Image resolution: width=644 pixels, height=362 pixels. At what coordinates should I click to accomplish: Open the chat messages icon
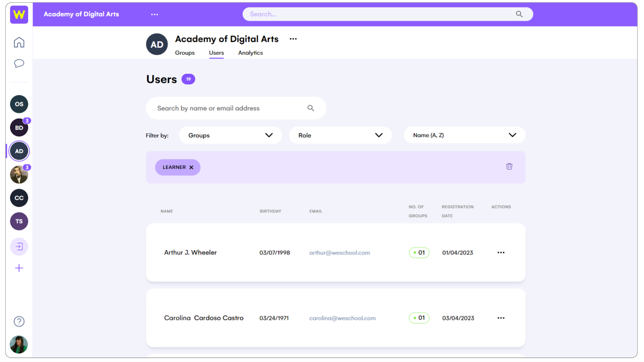click(19, 64)
